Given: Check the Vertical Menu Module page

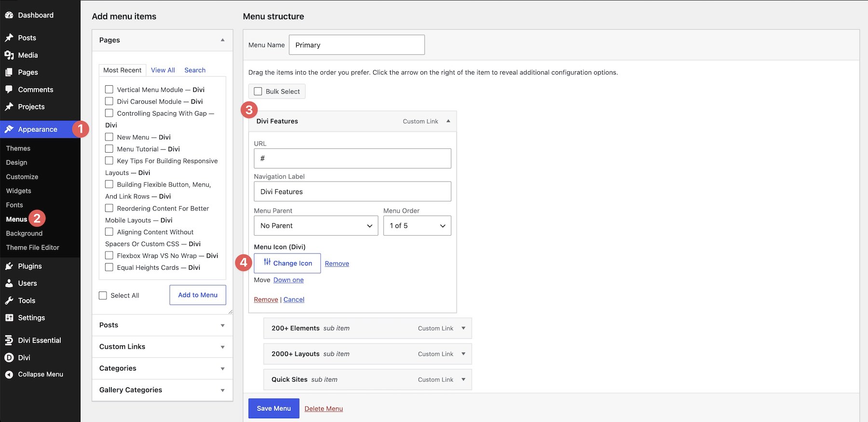Looking at the screenshot, I should pos(109,90).
